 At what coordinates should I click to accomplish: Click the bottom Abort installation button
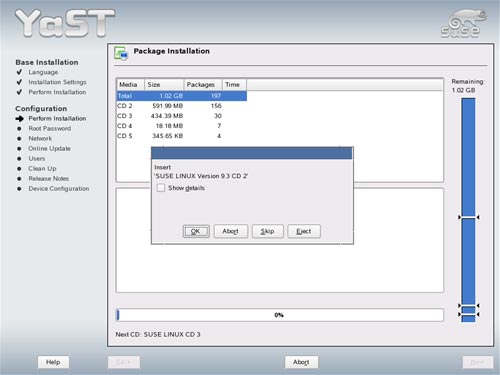(301, 362)
